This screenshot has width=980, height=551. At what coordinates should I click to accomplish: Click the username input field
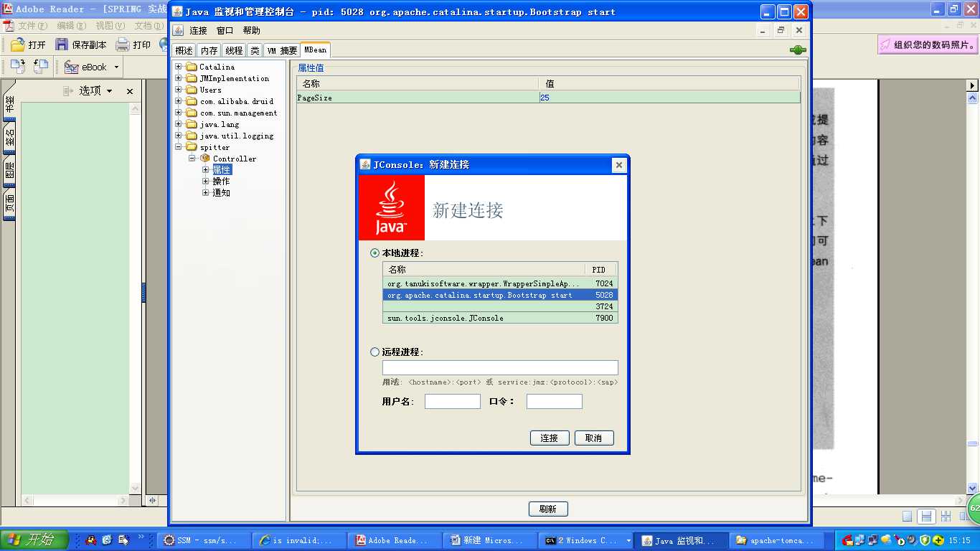point(453,402)
